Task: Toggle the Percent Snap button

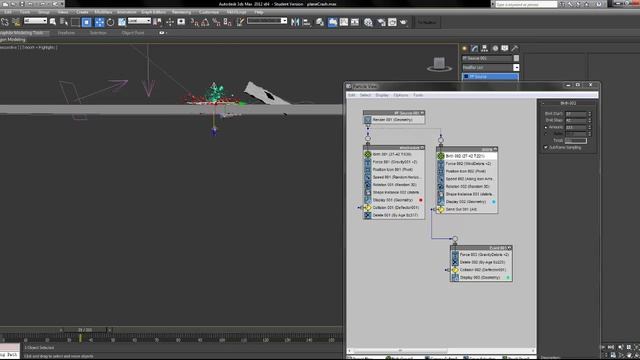Action: [216, 22]
